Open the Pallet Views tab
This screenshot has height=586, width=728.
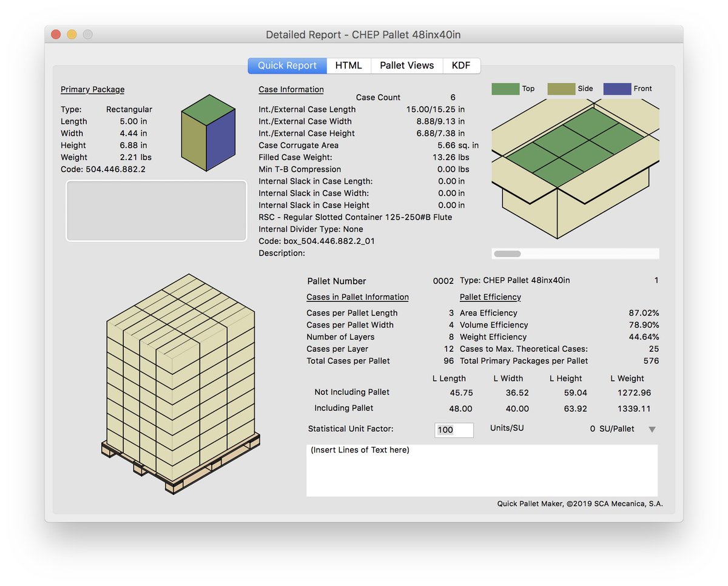coord(406,65)
